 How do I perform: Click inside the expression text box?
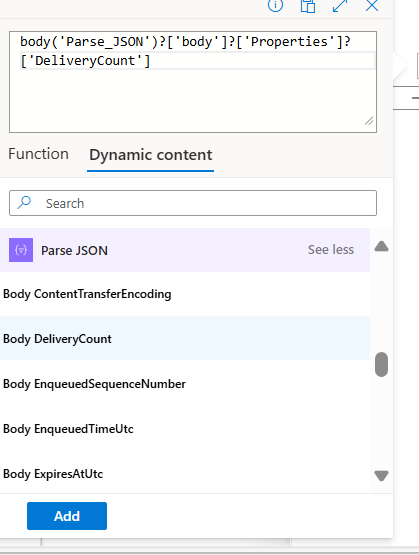pyautogui.click(x=193, y=82)
